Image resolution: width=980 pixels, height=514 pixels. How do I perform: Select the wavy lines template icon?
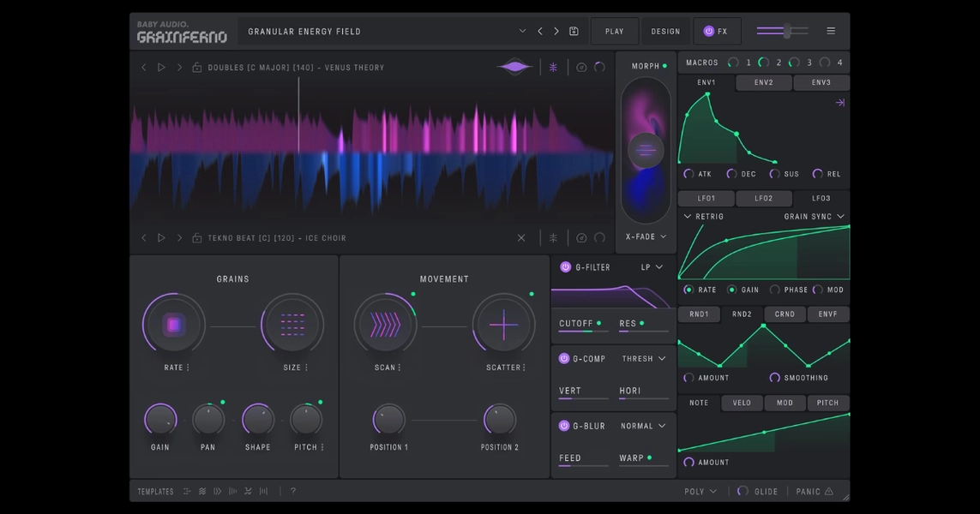tap(201, 492)
